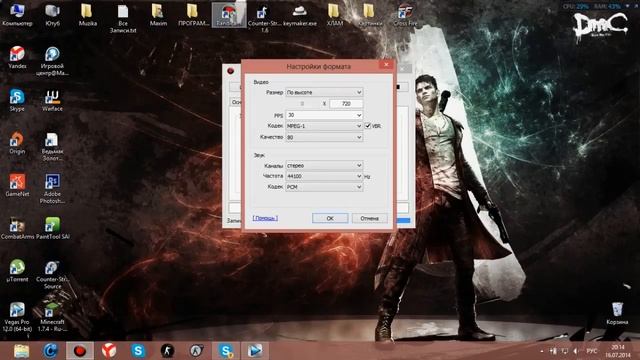Open the Размер size mode dropdown
The width and height of the screenshot is (640, 360).
pyautogui.click(x=324, y=92)
